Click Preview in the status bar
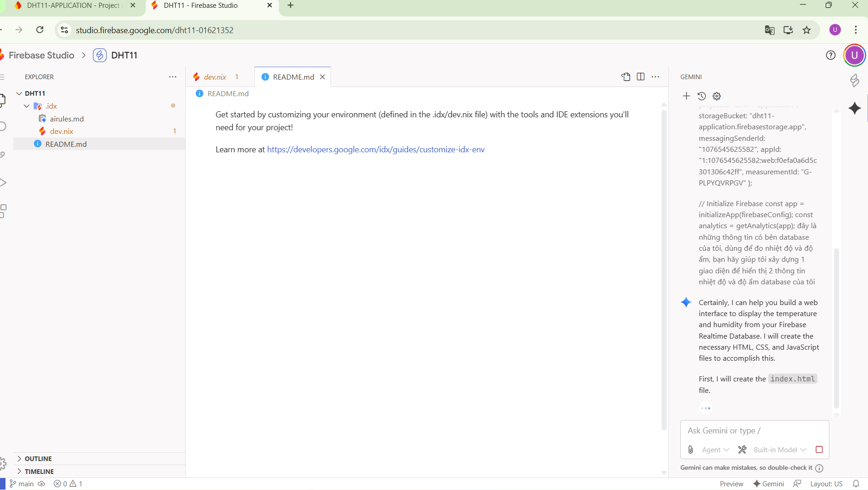 [x=731, y=484]
